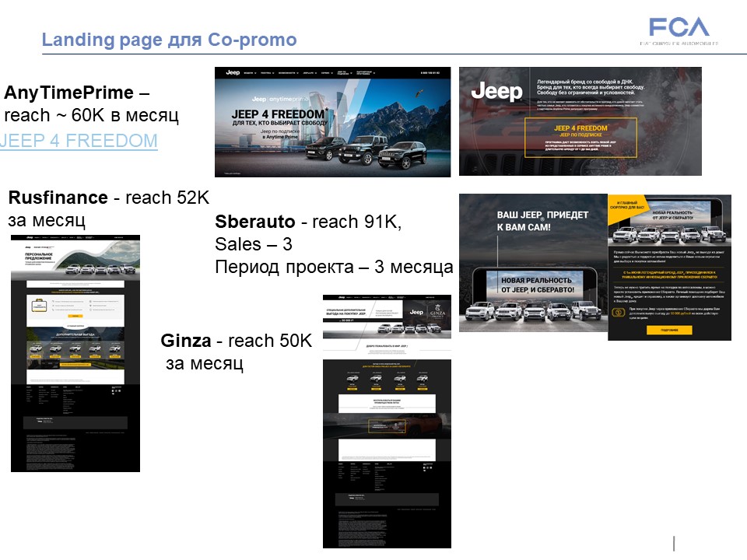Click the 'Rusfinance - reach 52K' text
The height and width of the screenshot is (560, 747).
pyautogui.click(x=109, y=198)
